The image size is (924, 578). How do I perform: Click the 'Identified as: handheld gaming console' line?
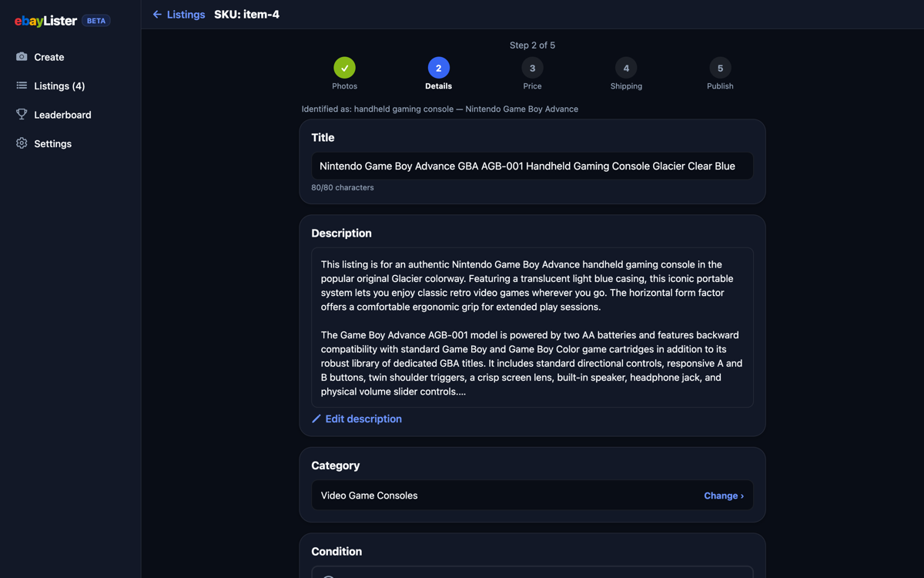pos(440,109)
